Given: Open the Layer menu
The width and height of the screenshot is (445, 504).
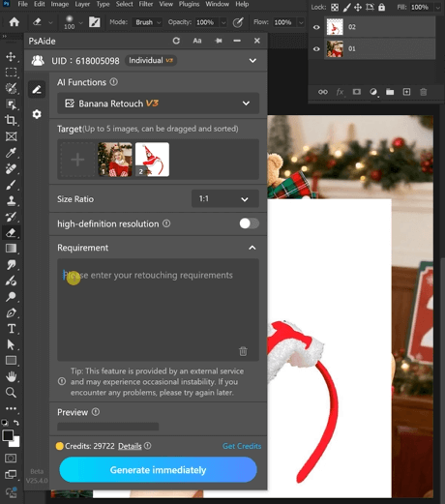Looking at the screenshot, I should coord(82,4).
